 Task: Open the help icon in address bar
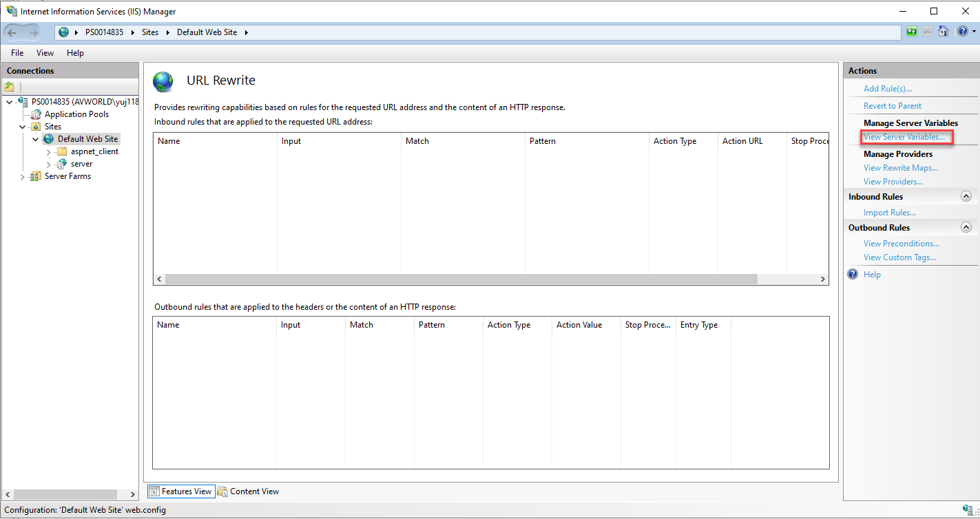pos(962,32)
